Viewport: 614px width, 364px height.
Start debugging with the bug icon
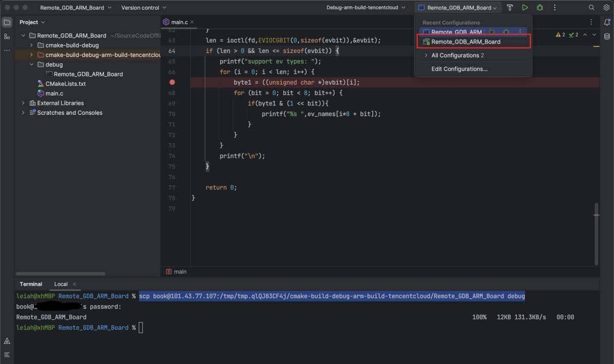point(540,7)
